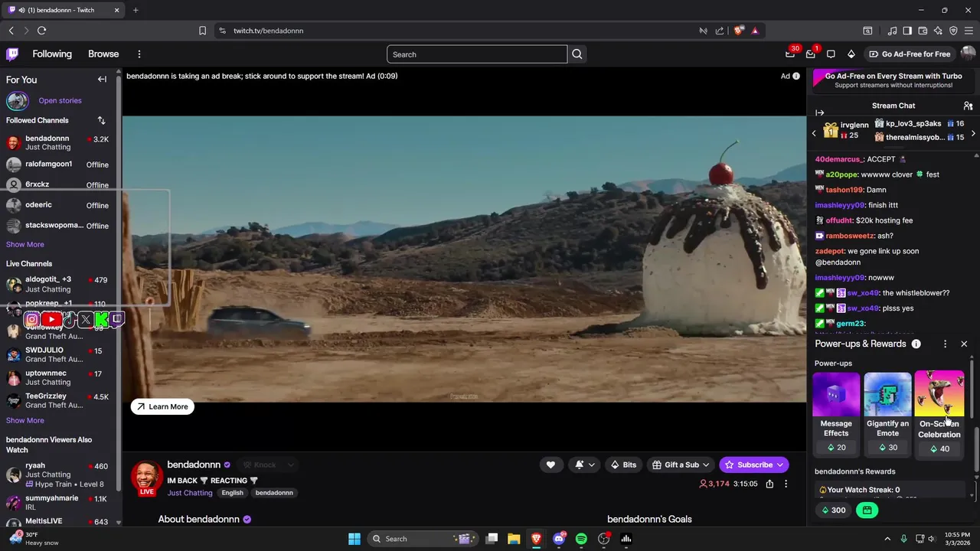Click the Get Bits diamond icon in header
The image size is (980, 551).
(x=851, y=54)
